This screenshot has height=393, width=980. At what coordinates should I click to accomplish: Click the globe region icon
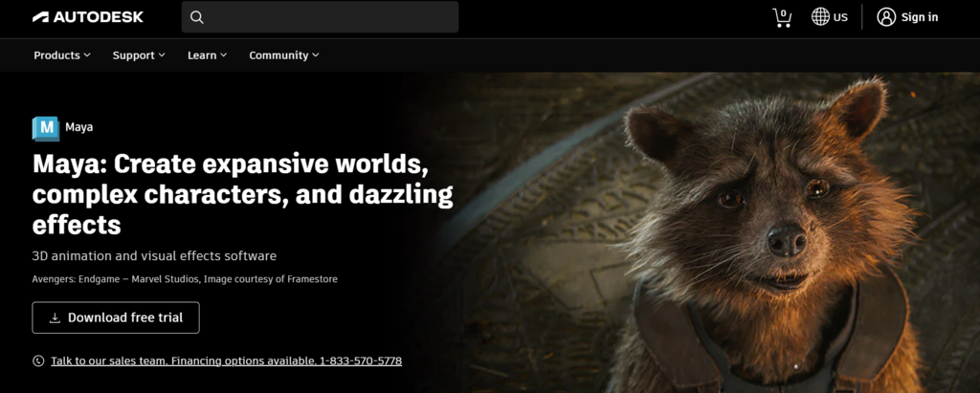tap(820, 17)
